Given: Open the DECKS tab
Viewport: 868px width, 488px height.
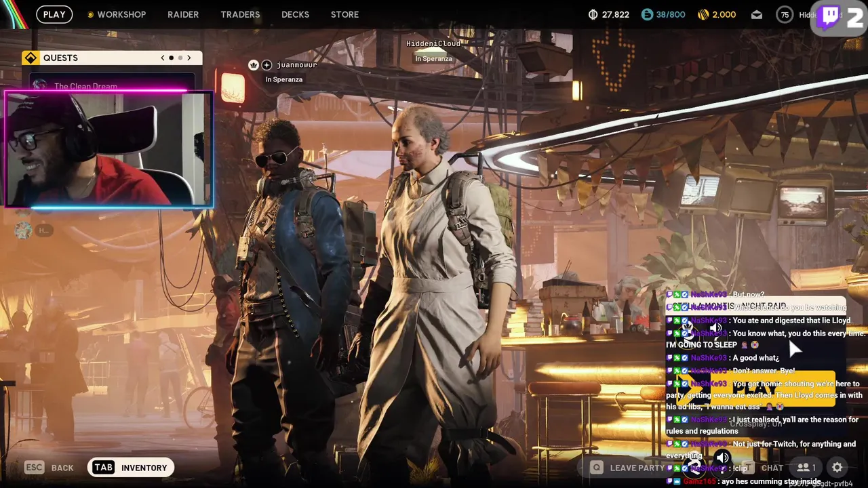Looking at the screenshot, I should tap(295, 14).
